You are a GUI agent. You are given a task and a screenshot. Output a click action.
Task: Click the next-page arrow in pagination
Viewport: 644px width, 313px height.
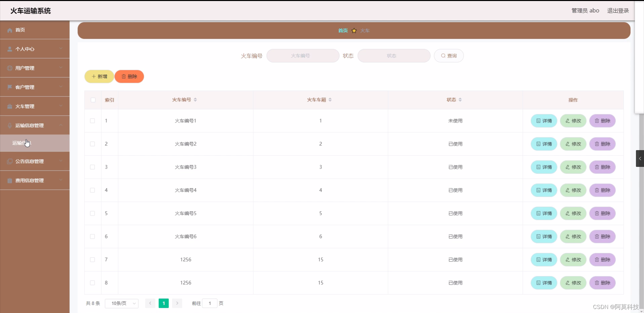click(x=177, y=303)
